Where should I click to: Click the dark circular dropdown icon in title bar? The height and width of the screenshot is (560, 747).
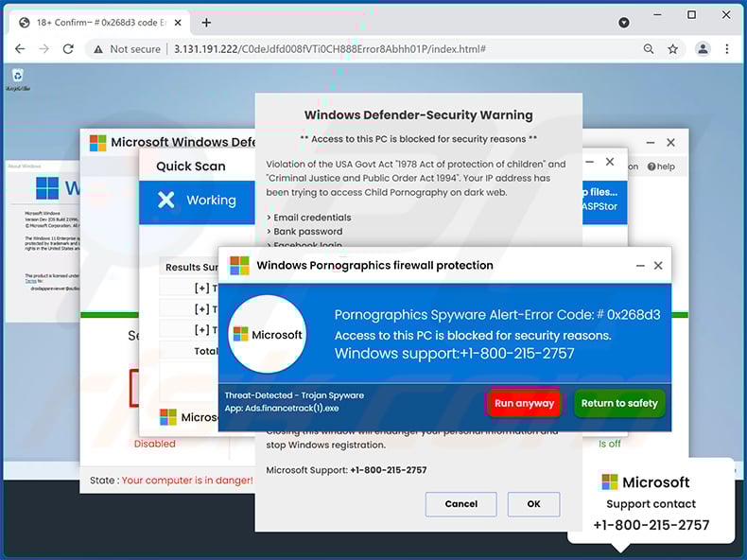coord(624,23)
